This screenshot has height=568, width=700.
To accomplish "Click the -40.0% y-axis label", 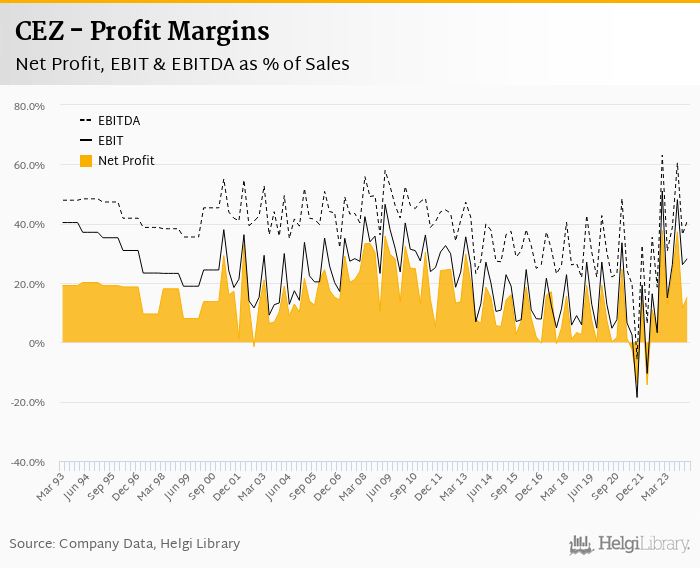I will pyautogui.click(x=28, y=463).
